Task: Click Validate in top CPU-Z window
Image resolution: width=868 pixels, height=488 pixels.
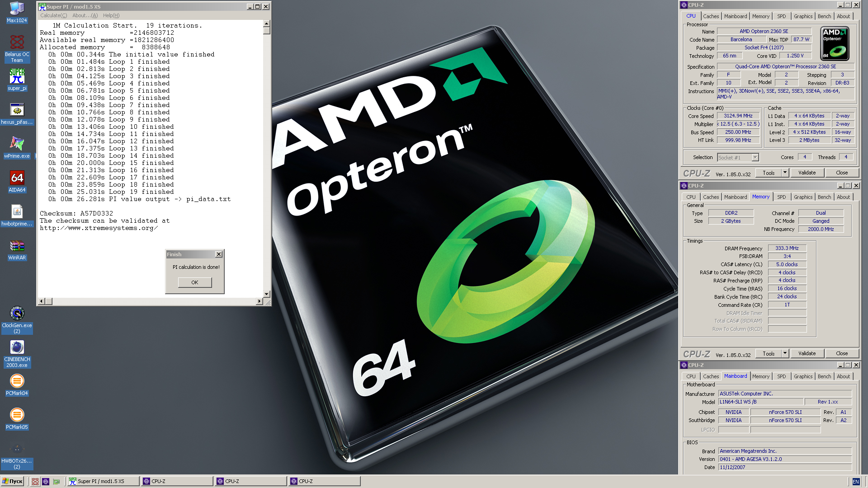Action: point(807,173)
